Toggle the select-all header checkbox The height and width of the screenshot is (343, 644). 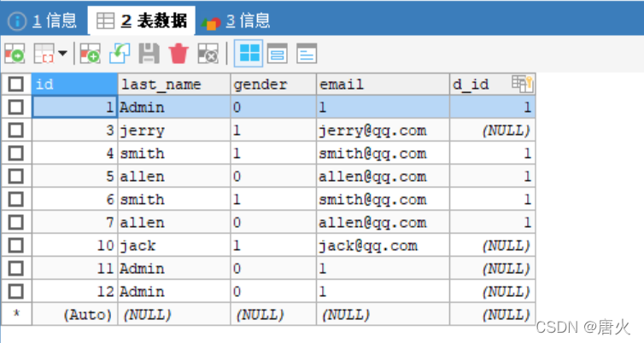pos(16,84)
